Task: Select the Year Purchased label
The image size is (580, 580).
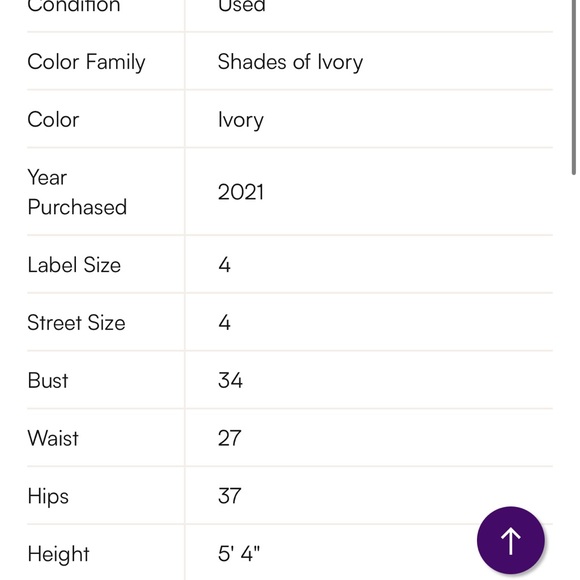Action: [x=77, y=192]
